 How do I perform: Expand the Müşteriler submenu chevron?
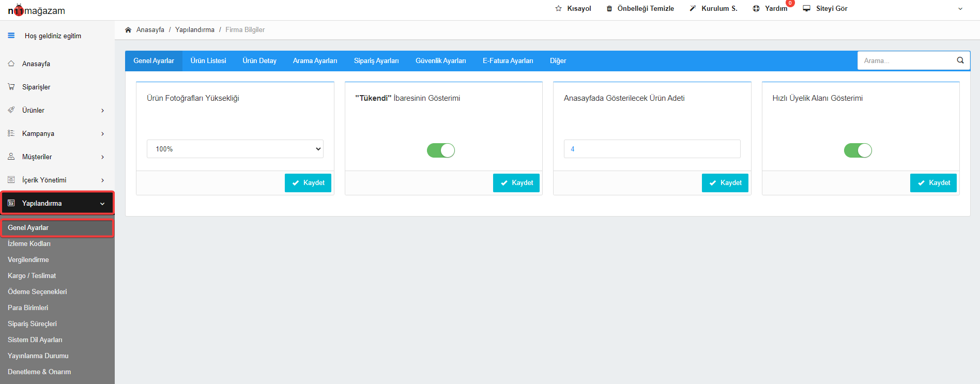[102, 157]
